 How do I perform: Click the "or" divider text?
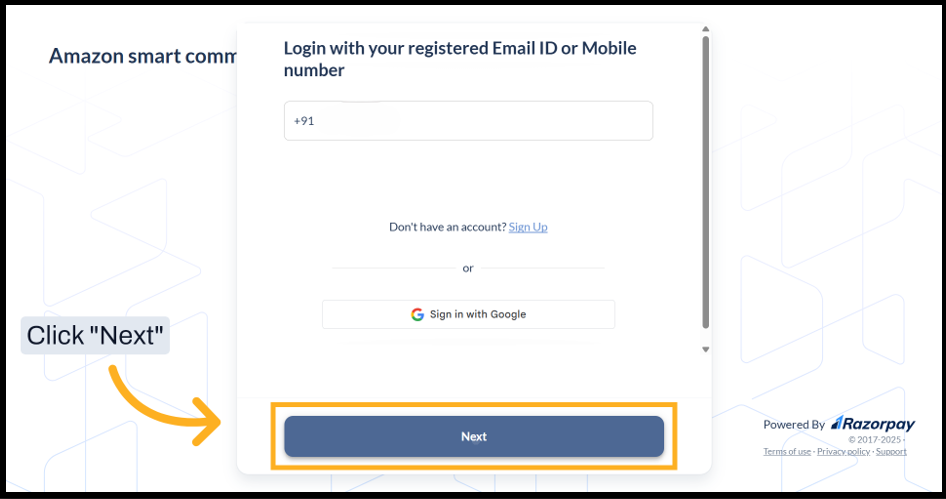[468, 268]
